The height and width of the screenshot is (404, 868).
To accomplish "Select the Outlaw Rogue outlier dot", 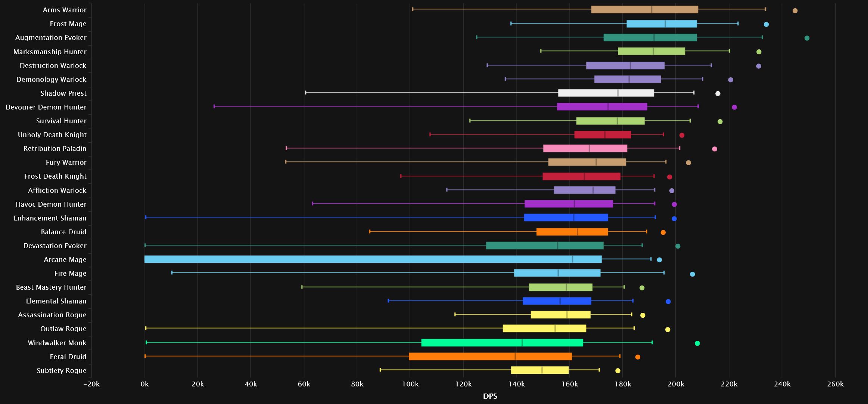I will coord(668,330).
